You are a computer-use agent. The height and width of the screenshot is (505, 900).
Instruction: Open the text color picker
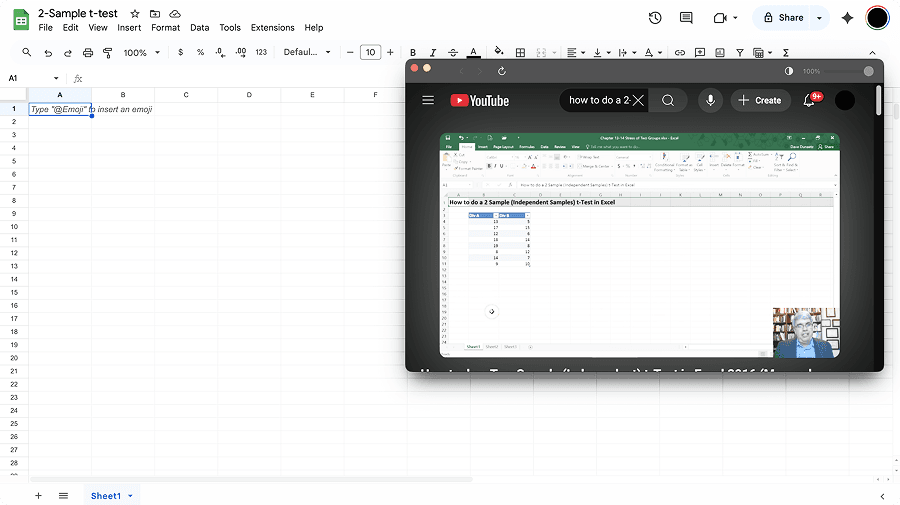click(473, 52)
